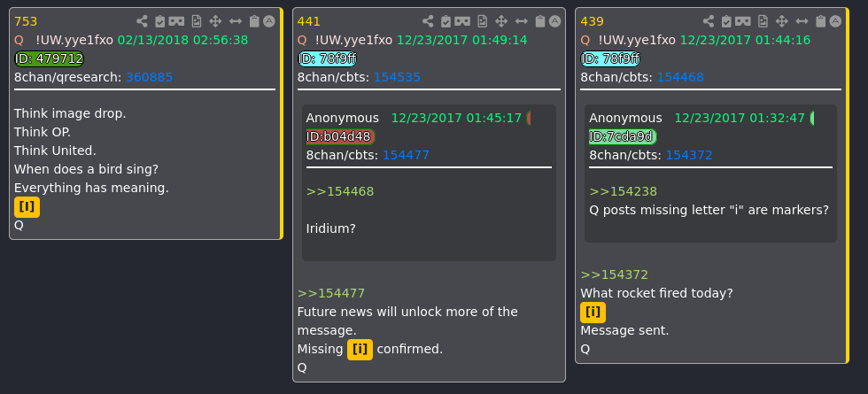Click the image file icon on post 753
This screenshot has height=394, width=868.
197,21
